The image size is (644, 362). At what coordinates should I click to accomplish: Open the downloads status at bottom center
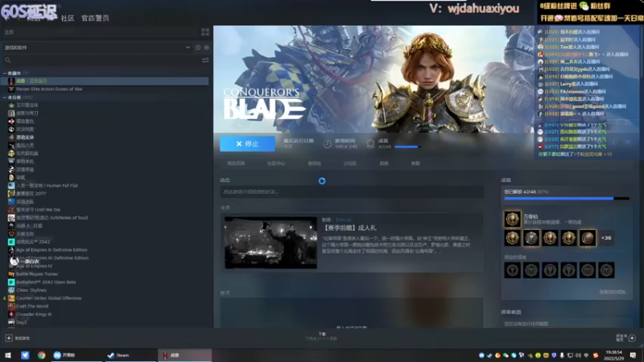pyautogui.click(x=321, y=336)
